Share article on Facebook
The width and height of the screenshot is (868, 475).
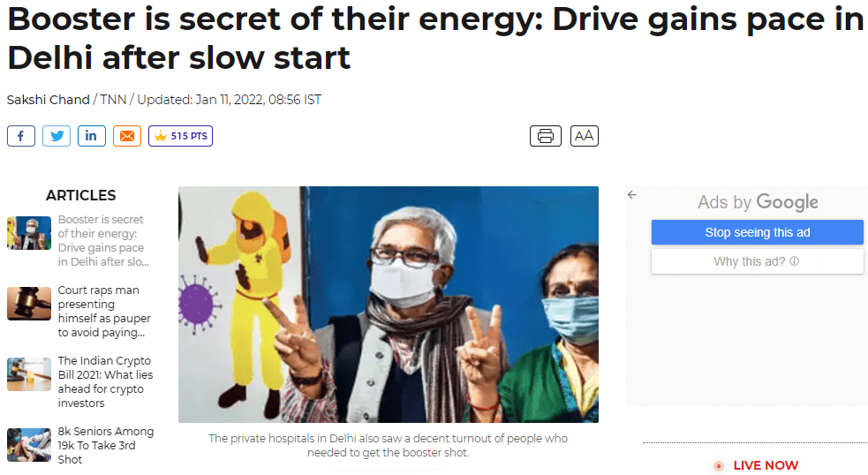(x=21, y=136)
